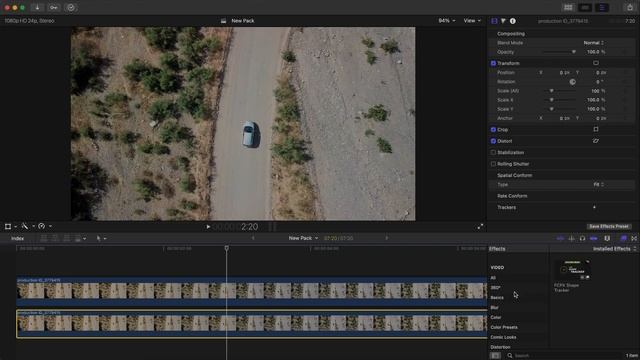Enable the Rolling Shutter checkbox
Screen dimensions: 640x360
tap(493, 164)
